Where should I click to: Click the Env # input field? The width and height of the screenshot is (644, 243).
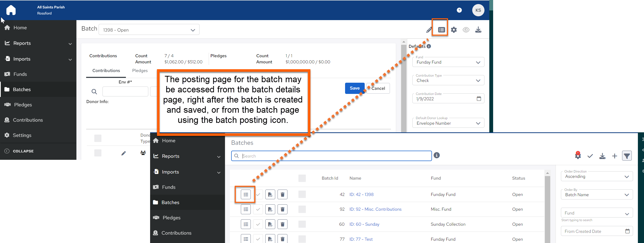click(x=125, y=91)
